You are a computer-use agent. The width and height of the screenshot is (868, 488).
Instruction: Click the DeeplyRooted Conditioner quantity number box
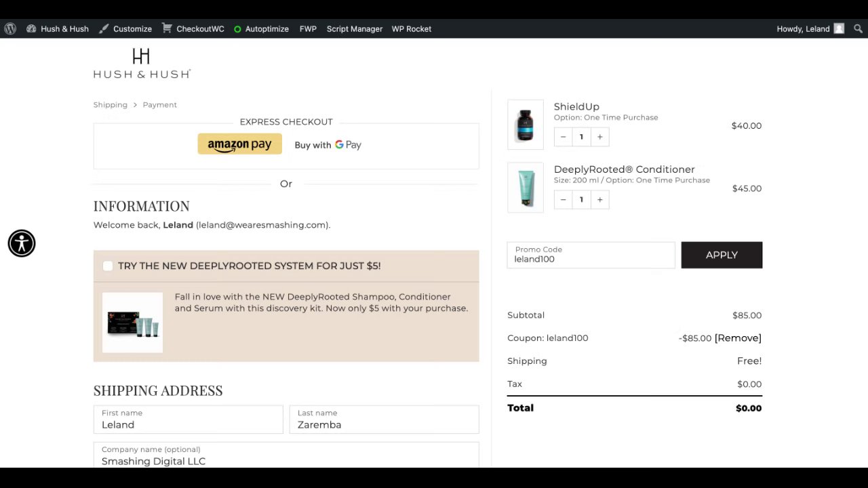coord(581,200)
